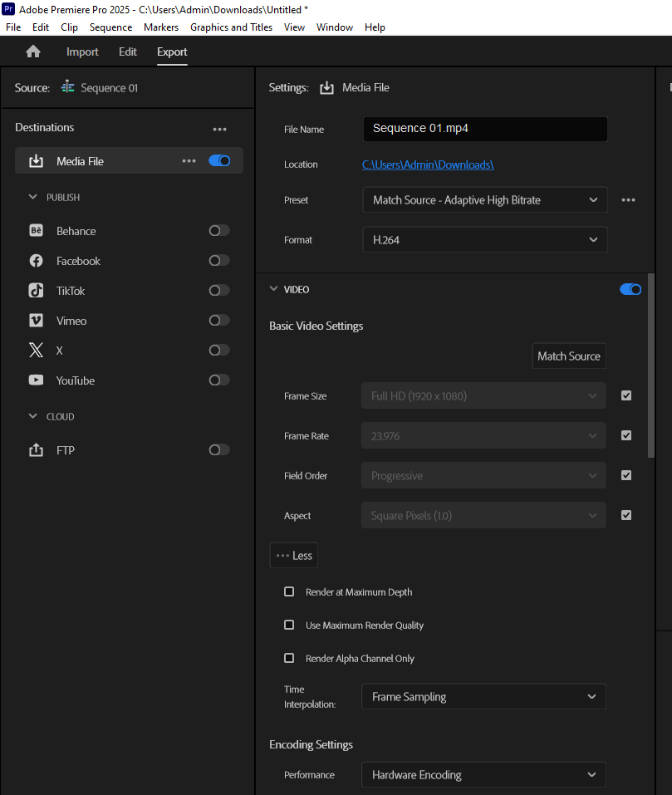This screenshot has width=672, height=795.
Task: Open the Performance Hardware Encoding dropdown
Action: [483, 775]
